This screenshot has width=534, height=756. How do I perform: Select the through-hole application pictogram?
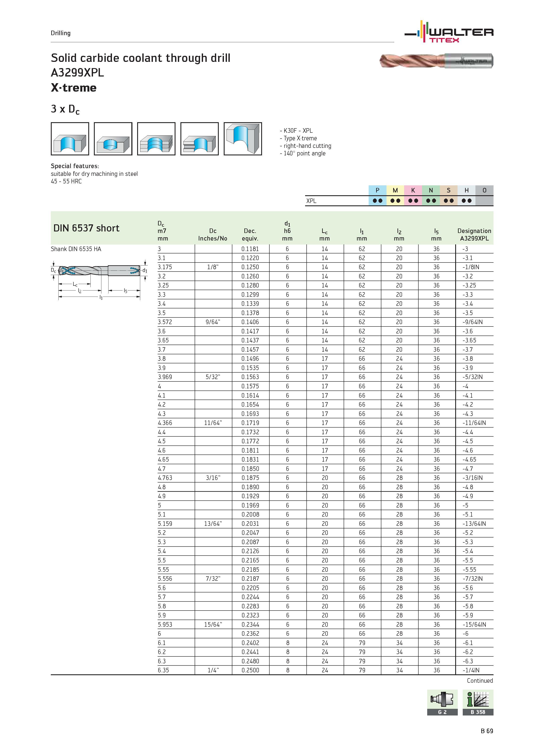[70, 139]
